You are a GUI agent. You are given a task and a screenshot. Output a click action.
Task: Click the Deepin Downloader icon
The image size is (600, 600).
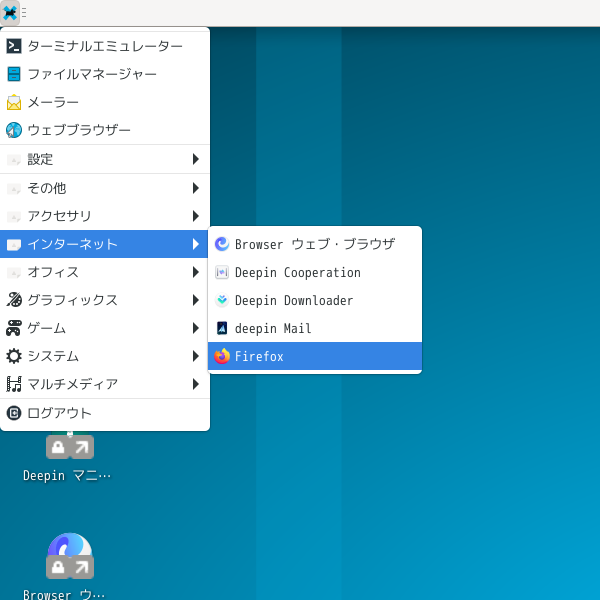222,300
